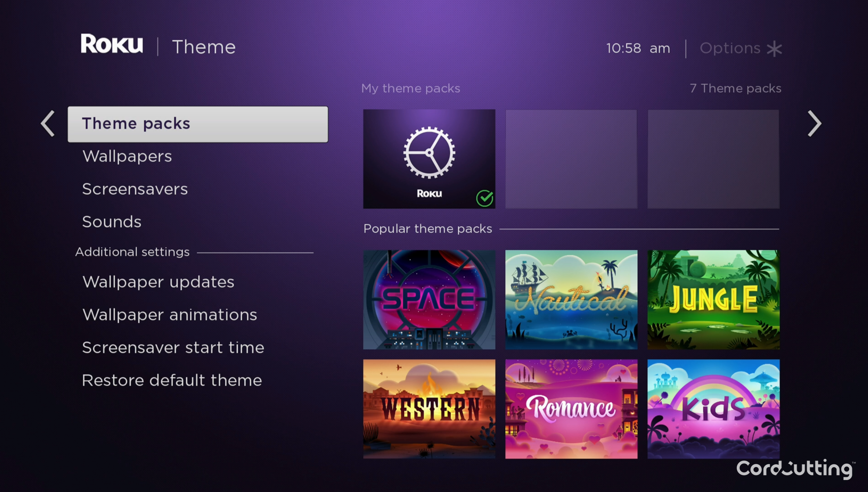Open Options menu with asterisk icon

(741, 47)
